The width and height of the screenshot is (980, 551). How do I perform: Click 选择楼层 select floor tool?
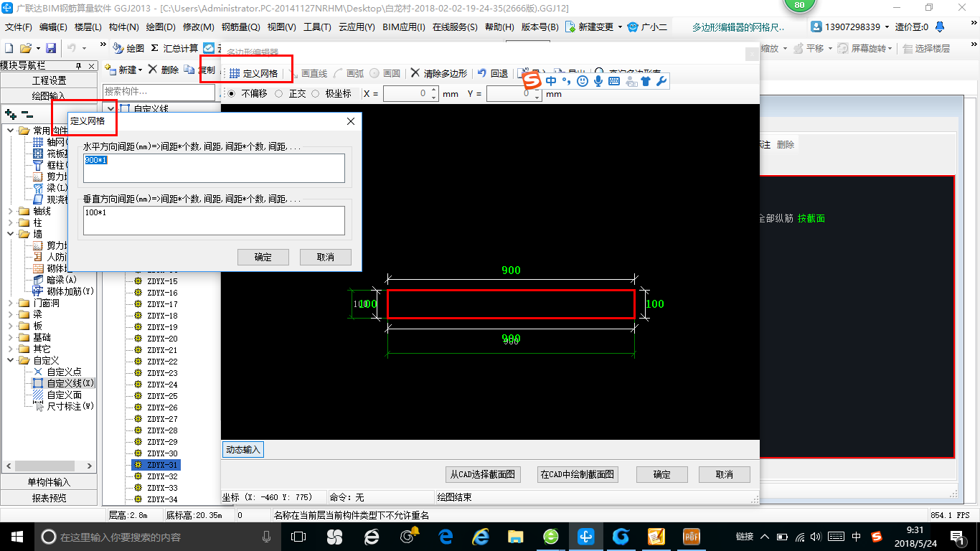pyautogui.click(x=928, y=48)
